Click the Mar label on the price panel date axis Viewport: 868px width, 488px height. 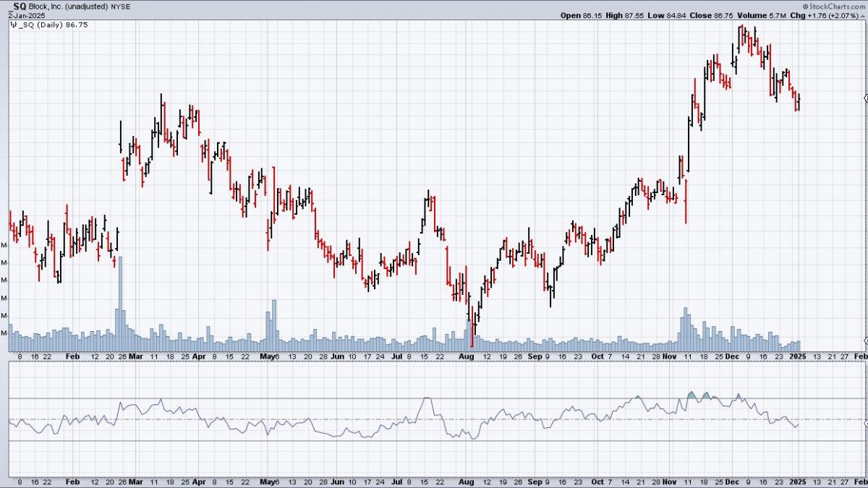coord(137,356)
